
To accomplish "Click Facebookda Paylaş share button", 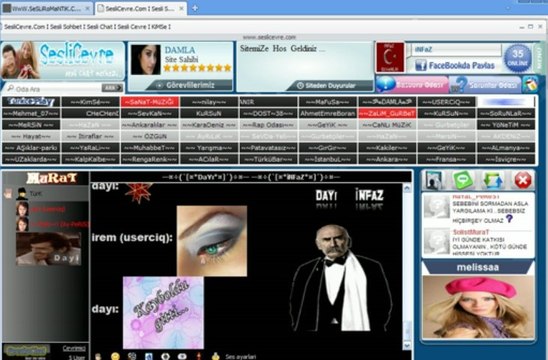I will tap(455, 65).
